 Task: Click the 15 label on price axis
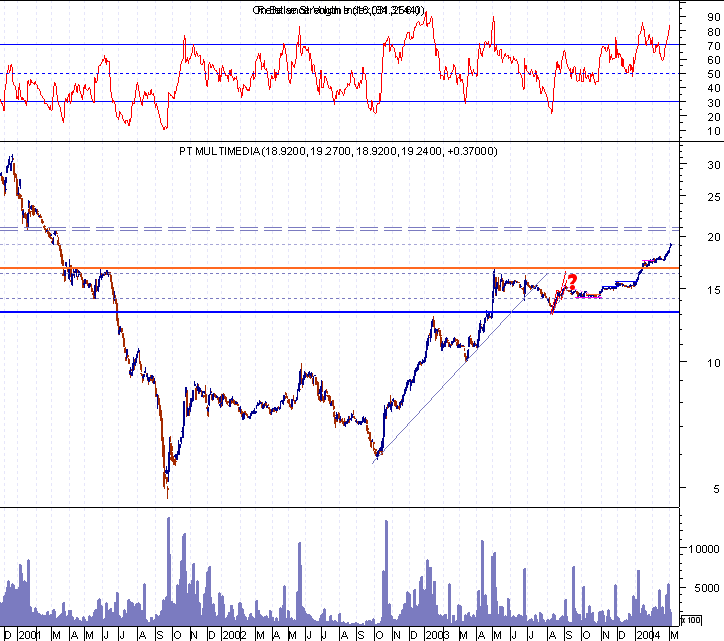(713, 290)
